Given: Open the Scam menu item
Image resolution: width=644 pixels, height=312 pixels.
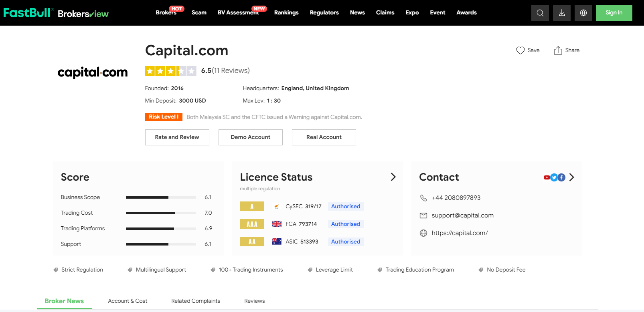Looking at the screenshot, I should tap(199, 12).
